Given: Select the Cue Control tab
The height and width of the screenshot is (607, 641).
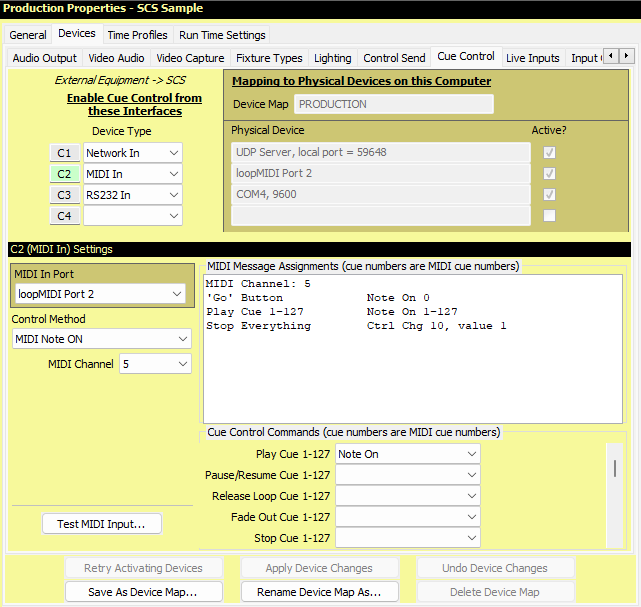Looking at the screenshot, I should [466, 56].
